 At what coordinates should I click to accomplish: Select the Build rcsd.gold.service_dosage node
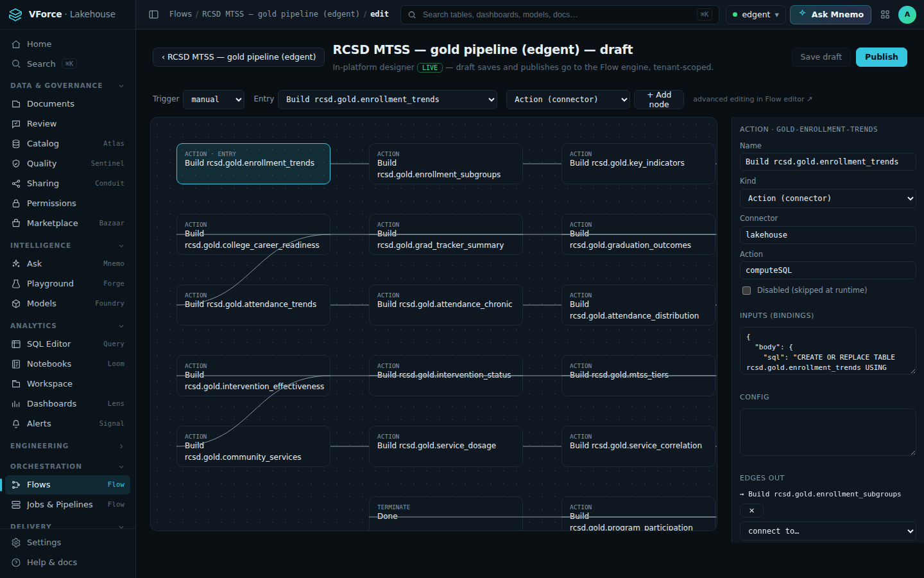(446, 446)
